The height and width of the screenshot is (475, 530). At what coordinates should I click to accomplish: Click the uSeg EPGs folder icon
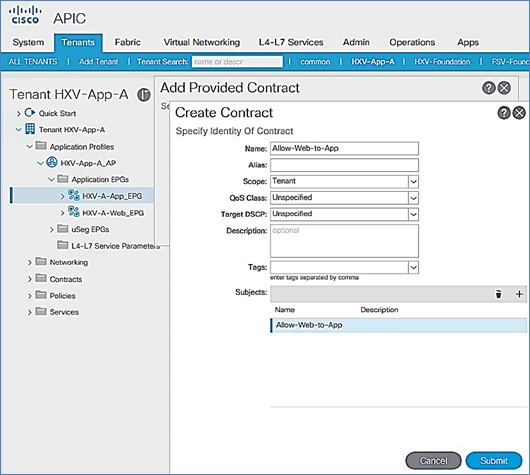[63, 228]
